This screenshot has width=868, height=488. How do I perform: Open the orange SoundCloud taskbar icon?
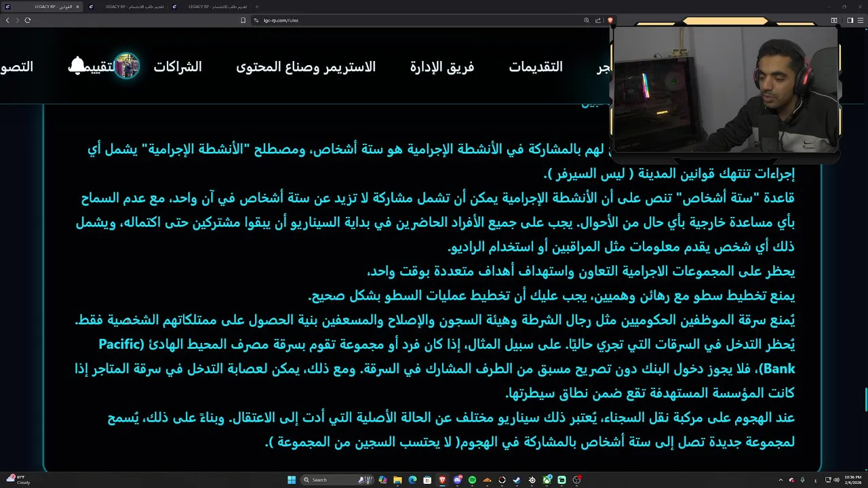488,480
